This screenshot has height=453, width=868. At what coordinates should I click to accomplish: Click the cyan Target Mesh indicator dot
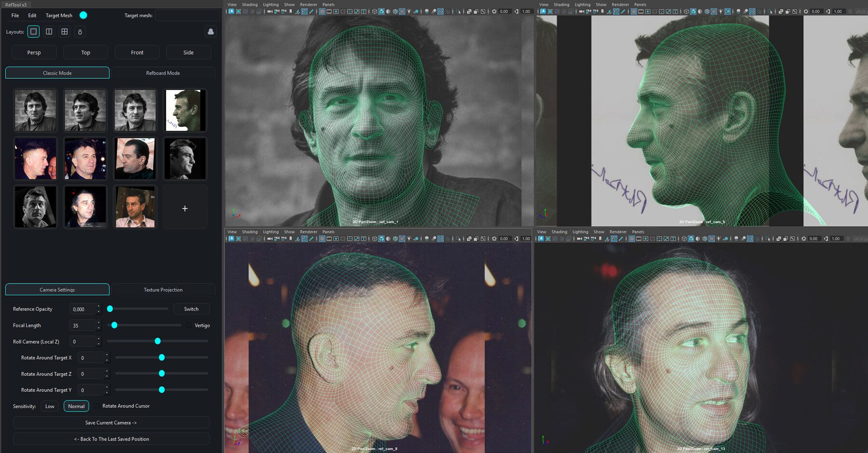83,15
